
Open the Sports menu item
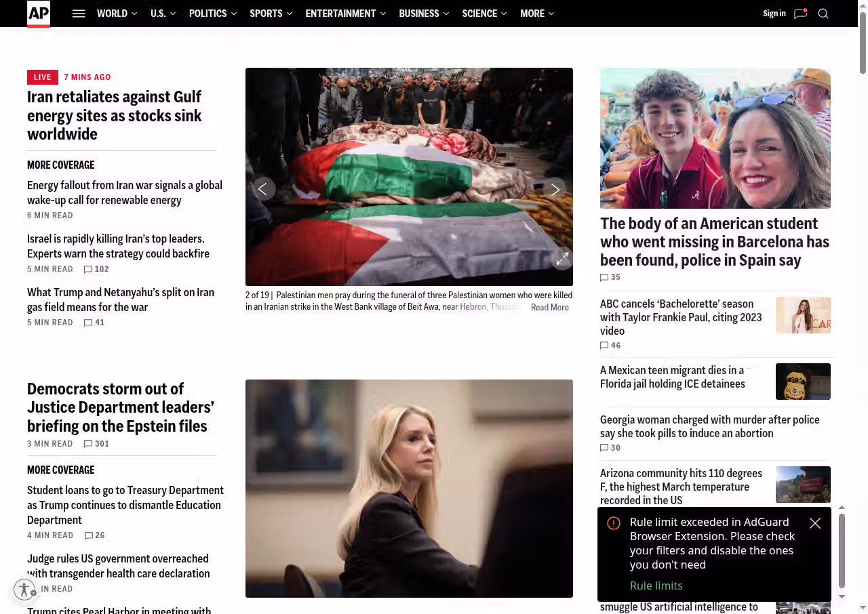[x=266, y=14]
